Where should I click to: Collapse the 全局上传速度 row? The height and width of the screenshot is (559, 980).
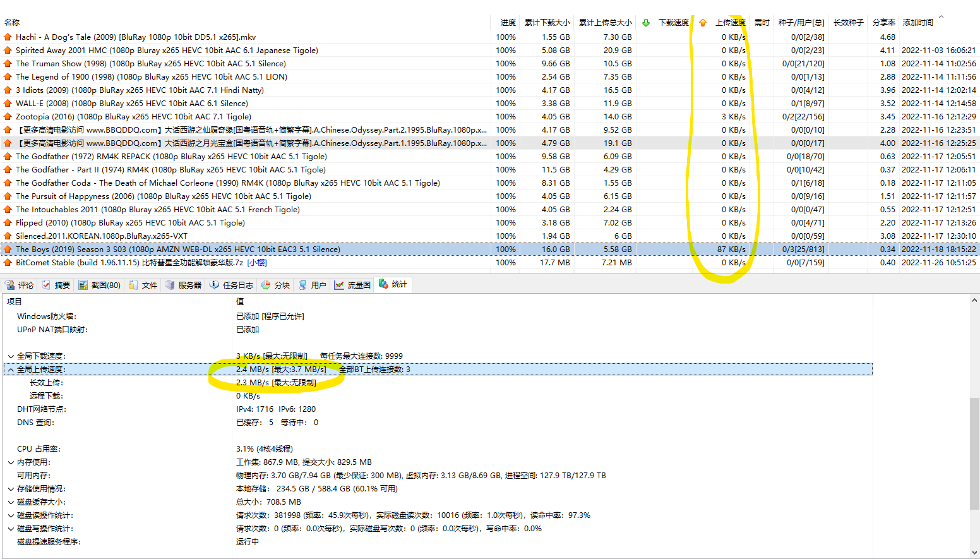point(11,370)
